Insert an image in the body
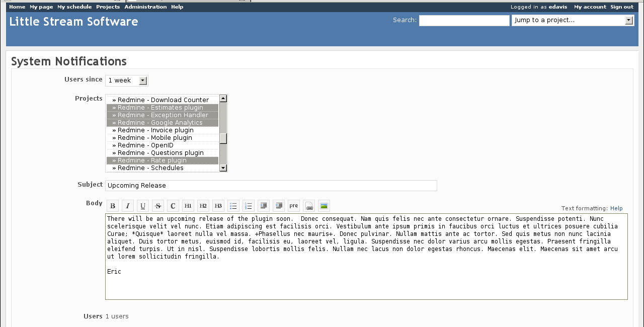The image size is (644, 327). [x=324, y=206]
